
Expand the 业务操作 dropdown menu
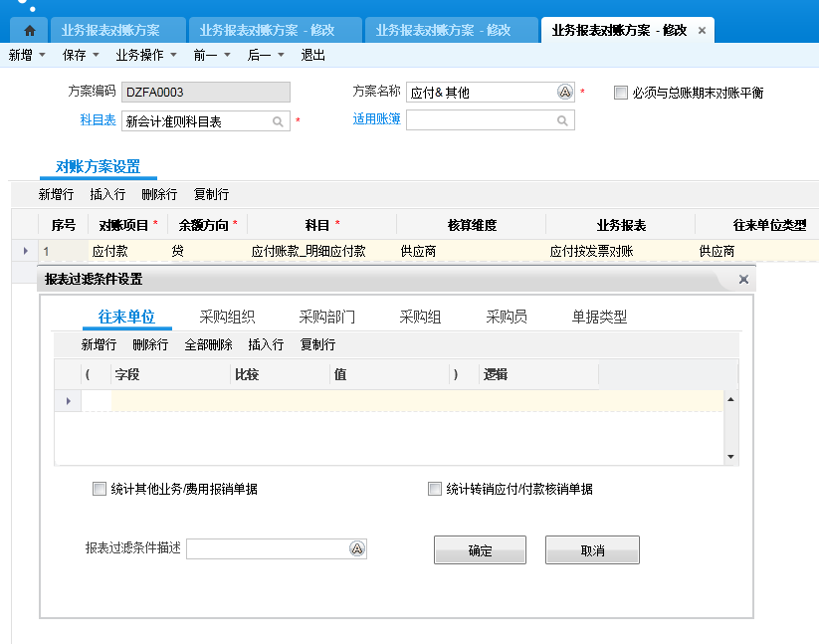point(146,56)
